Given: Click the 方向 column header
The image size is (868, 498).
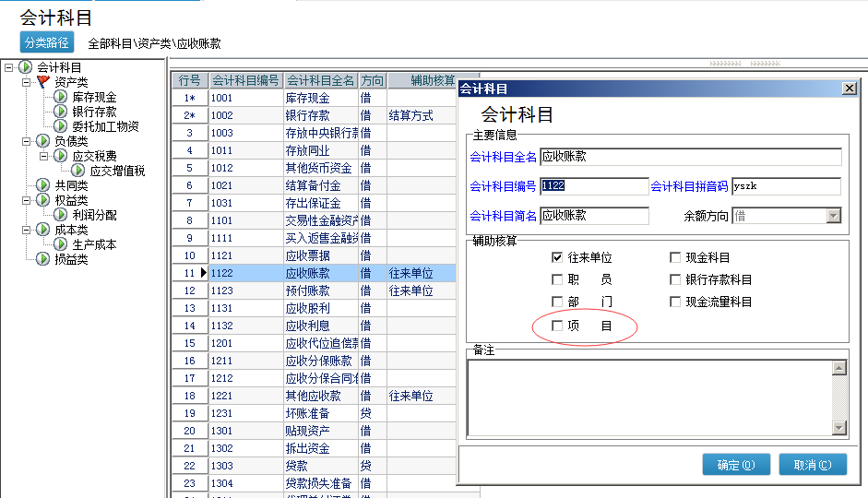Looking at the screenshot, I should [373, 80].
